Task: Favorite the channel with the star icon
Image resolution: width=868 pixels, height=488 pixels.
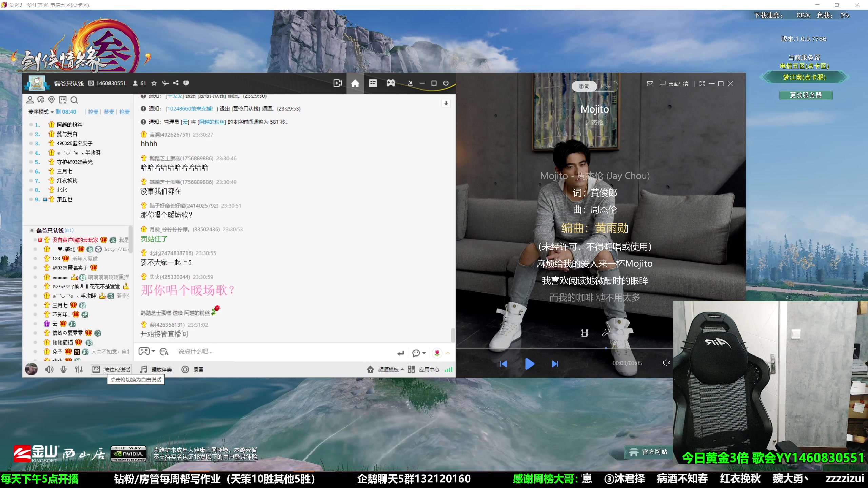Action: click(x=154, y=83)
